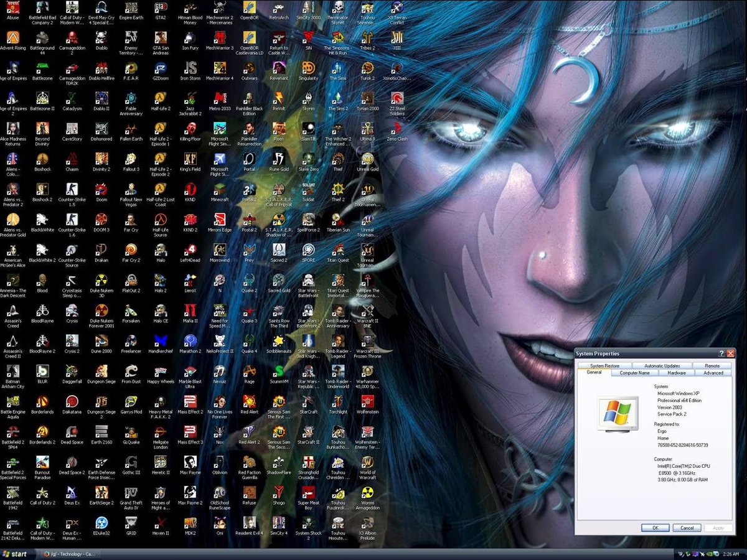Image resolution: width=747 pixels, height=560 pixels.
Task: Select the Borderlands 2 desktop icon
Action: click(x=42, y=436)
